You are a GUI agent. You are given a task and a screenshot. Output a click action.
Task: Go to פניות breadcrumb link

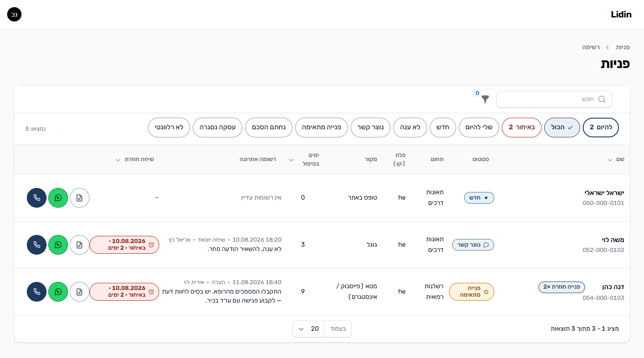(623, 47)
